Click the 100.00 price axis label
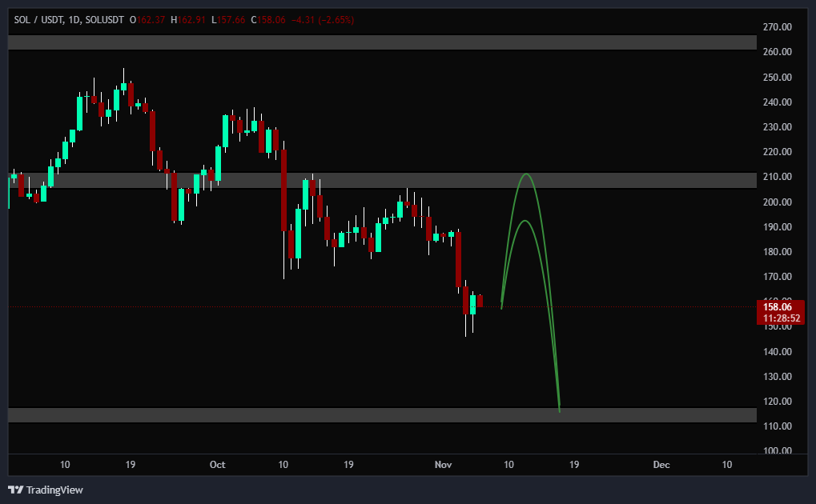The height and width of the screenshot is (504, 816). (777, 451)
